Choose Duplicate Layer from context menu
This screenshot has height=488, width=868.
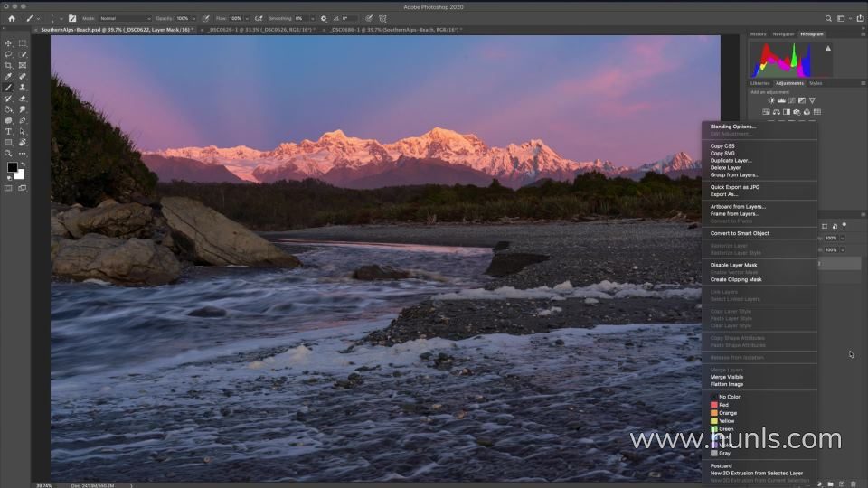pos(731,161)
